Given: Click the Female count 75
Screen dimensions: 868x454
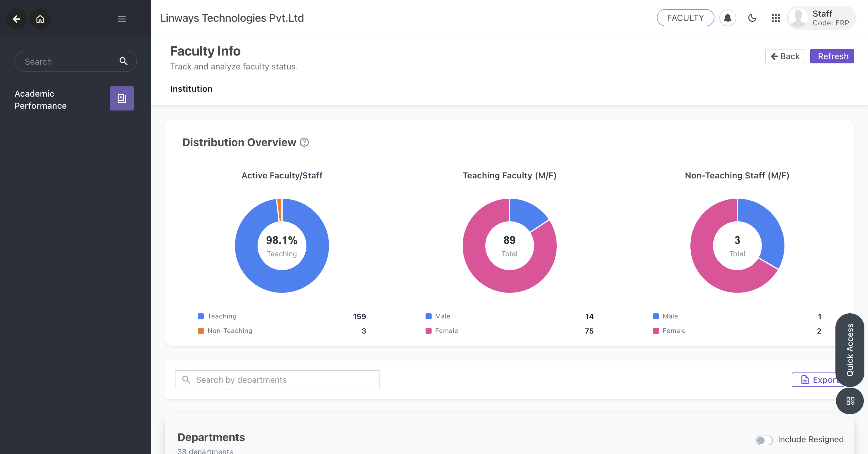Looking at the screenshot, I should pyautogui.click(x=589, y=331).
